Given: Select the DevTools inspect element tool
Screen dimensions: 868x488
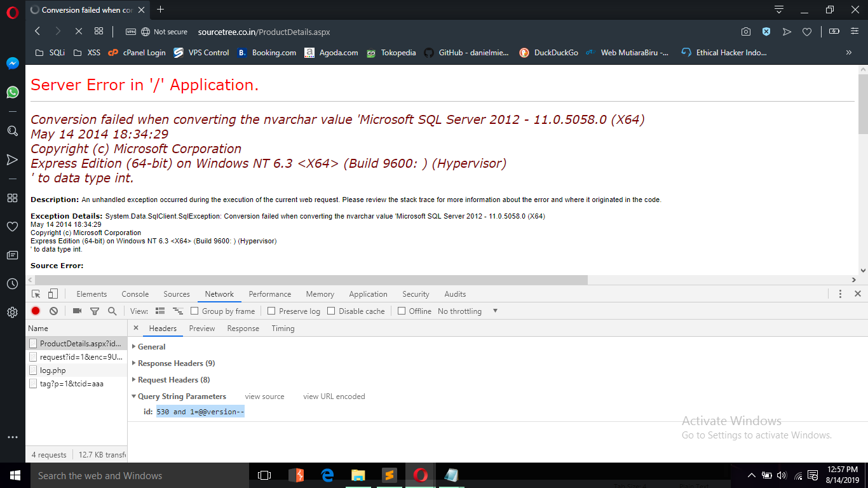Looking at the screenshot, I should (36, 294).
